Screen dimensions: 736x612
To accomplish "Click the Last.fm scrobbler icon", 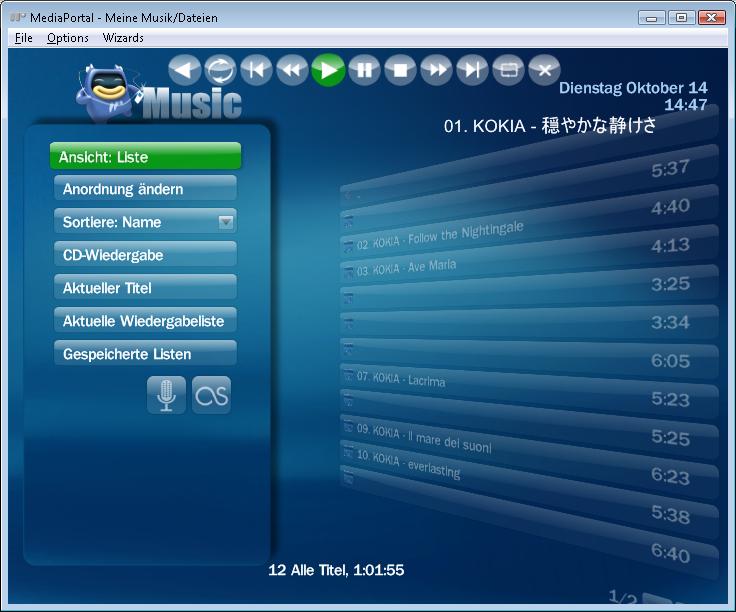I will (211, 396).
